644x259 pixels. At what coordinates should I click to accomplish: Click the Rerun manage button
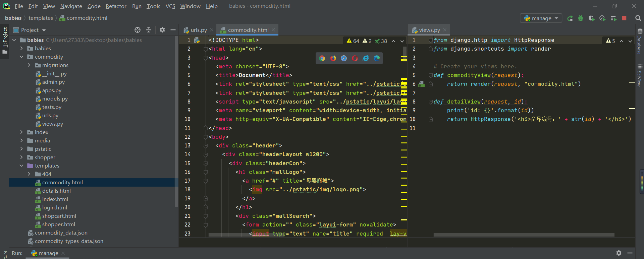click(x=570, y=18)
